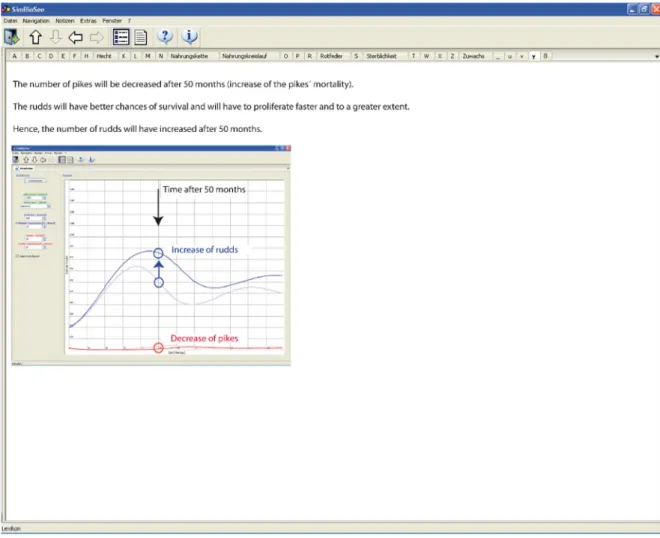
Task: Select the E lexicon tab
Action: tap(63, 56)
